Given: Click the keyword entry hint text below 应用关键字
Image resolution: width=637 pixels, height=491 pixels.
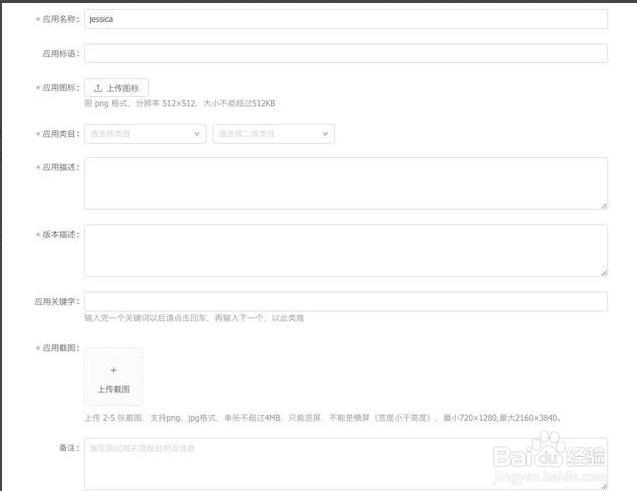Looking at the screenshot, I should [194, 318].
